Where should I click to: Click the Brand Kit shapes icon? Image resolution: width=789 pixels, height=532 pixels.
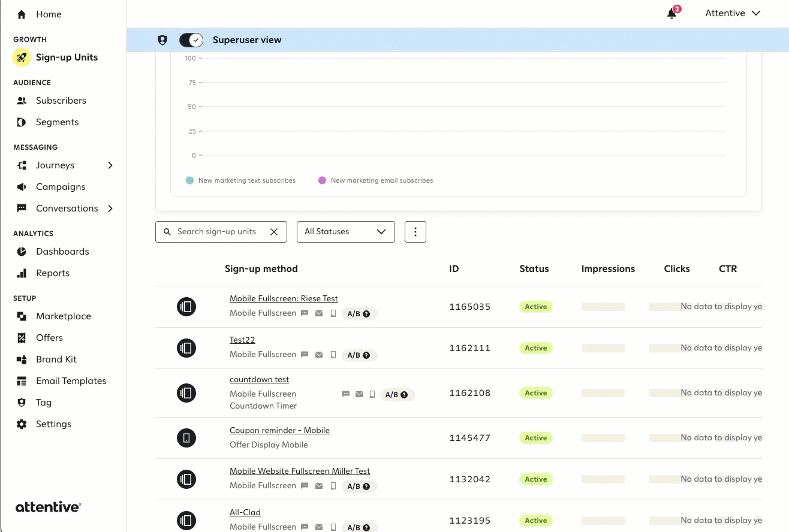coord(22,359)
